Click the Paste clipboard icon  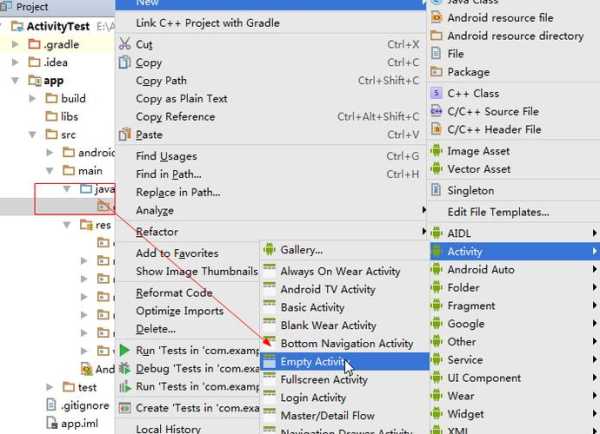[x=125, y=134]
